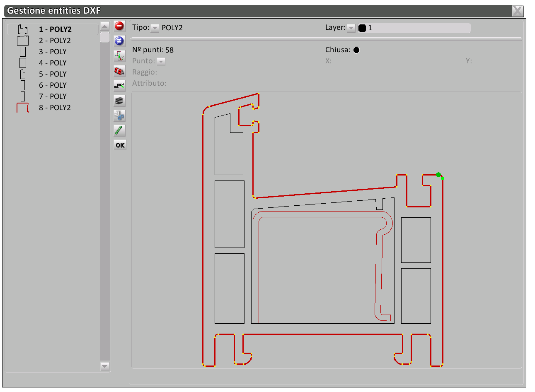The height and width of the screenshot is (392, 535).
Task: Click the thumbnail icon of entity 5
Action: point(23,74)
